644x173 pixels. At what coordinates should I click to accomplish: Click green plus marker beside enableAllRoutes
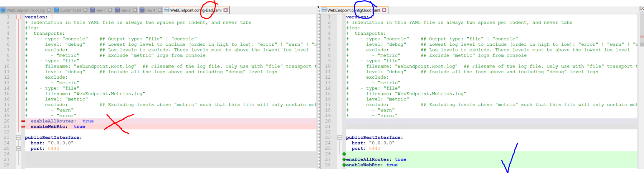[x=344, y=159]
